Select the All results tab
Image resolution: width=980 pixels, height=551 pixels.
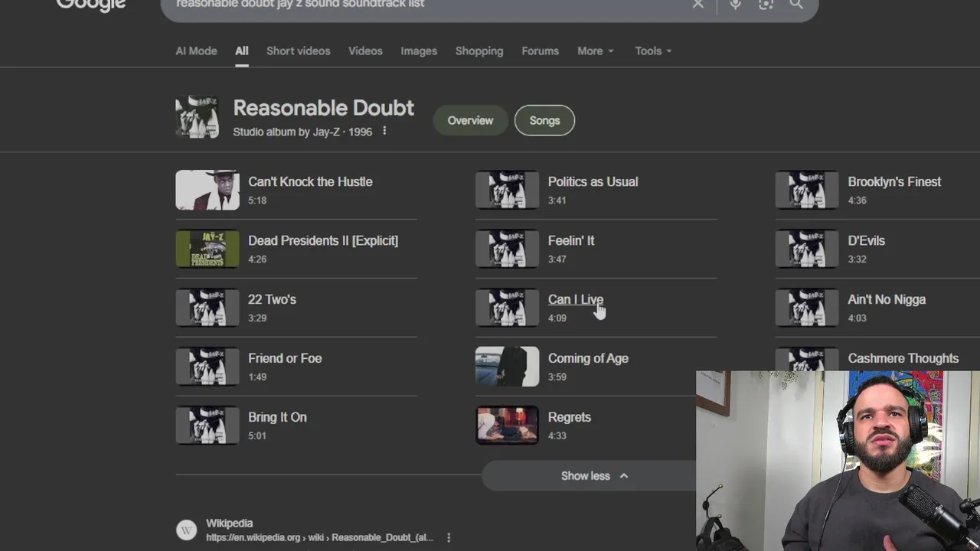[242, 51]
